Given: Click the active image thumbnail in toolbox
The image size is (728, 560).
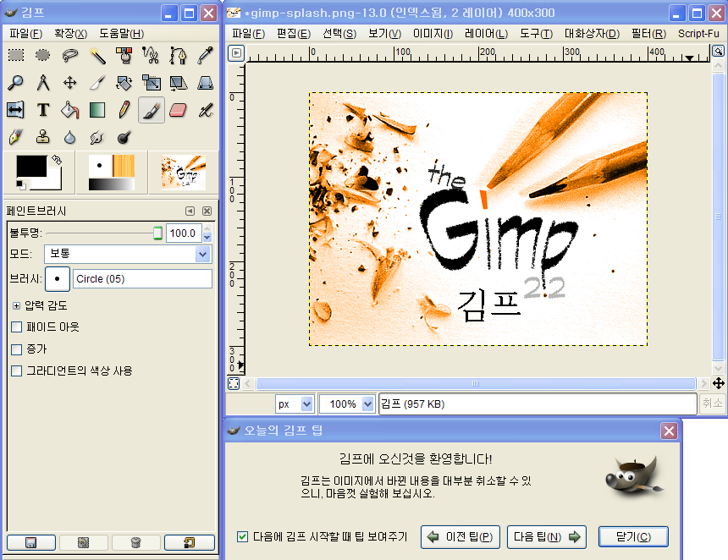Looking at the screenshot, I should click(184, 173).
